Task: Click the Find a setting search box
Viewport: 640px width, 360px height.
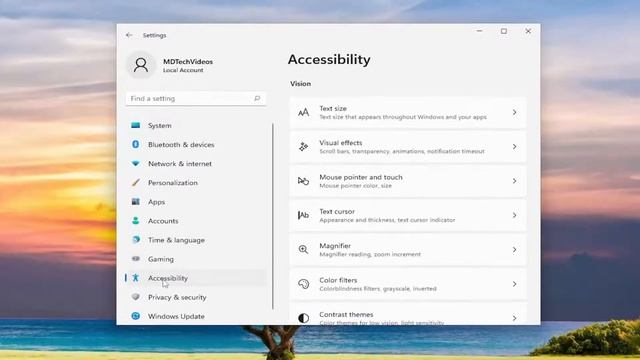Action: coord(196,98)
